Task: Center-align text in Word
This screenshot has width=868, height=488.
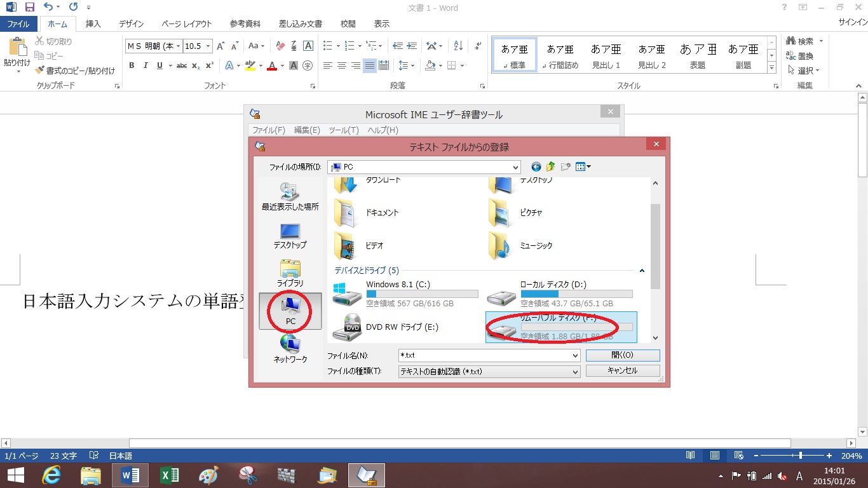Action: [342, 65]
